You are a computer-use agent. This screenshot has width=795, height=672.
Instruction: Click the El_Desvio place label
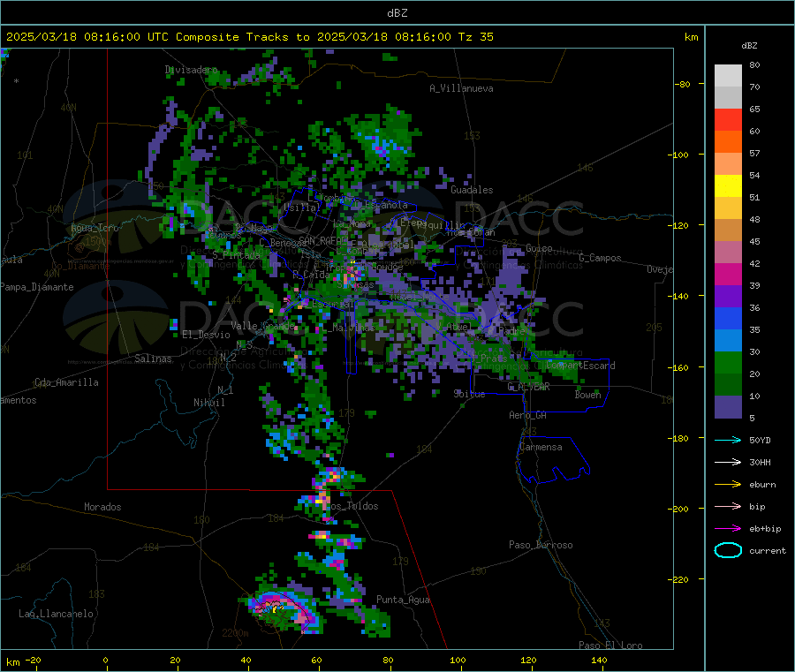(206, 335)
